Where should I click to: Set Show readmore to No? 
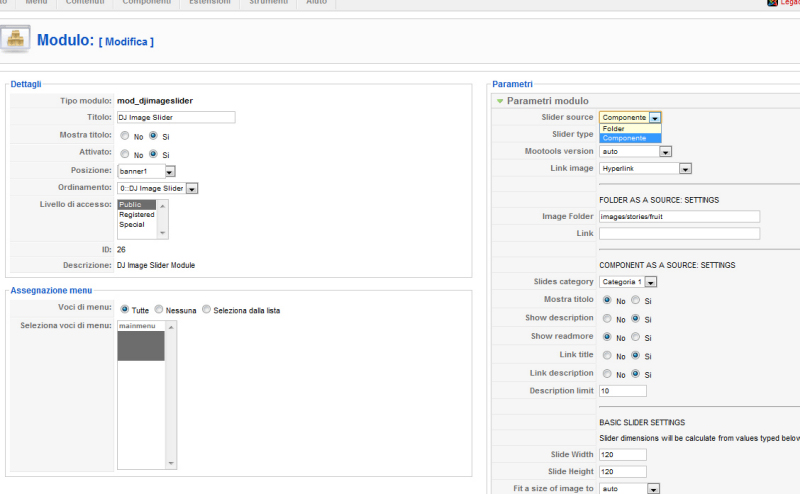[607, 337]
